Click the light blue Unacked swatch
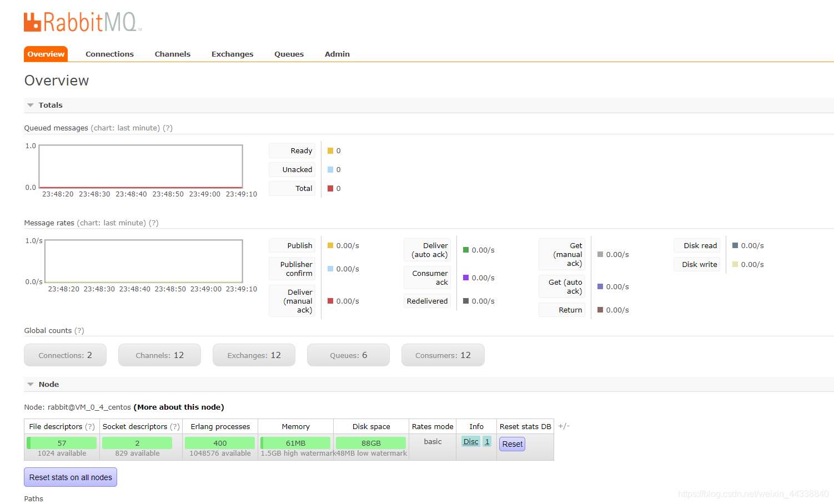The width and height of the screenshot is (834, 504). point(330,169)
